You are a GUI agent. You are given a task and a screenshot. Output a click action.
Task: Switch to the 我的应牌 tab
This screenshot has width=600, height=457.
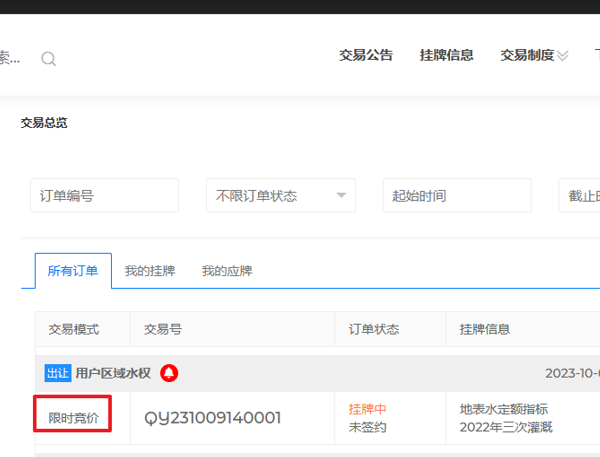click(227, 271)
